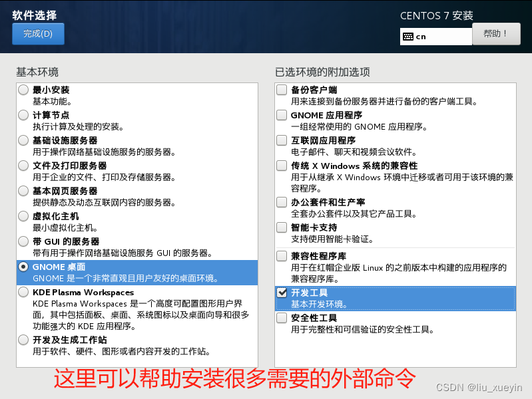
Task: Click the 完成(D) done button
Action: click(38, 34)
